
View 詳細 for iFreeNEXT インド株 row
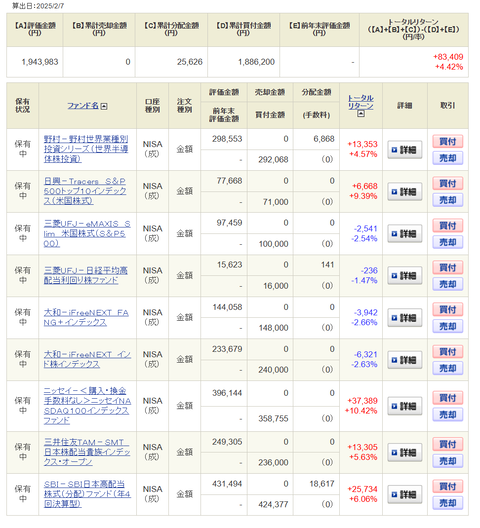(x=405, y=360)
